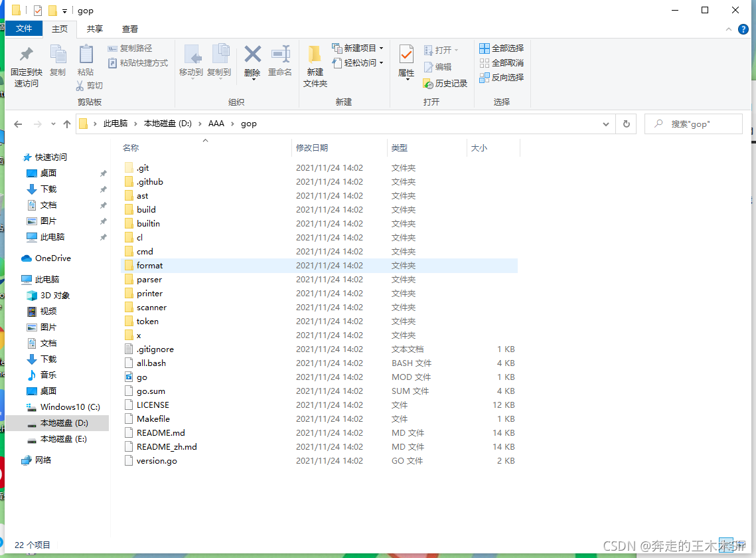The width and height of the screenshot is (756, 558).
Task: Select the scanner folder
Action: [151, 308]
